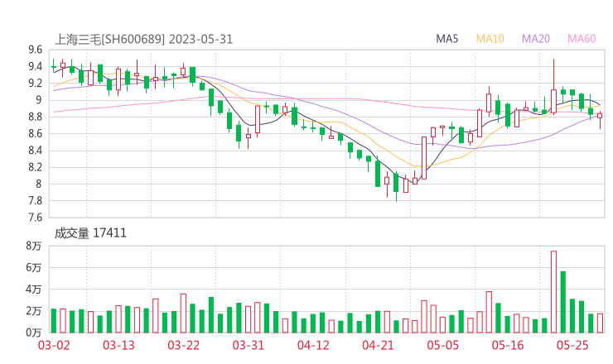Click the 05-05 date axis label

(443, 345)
